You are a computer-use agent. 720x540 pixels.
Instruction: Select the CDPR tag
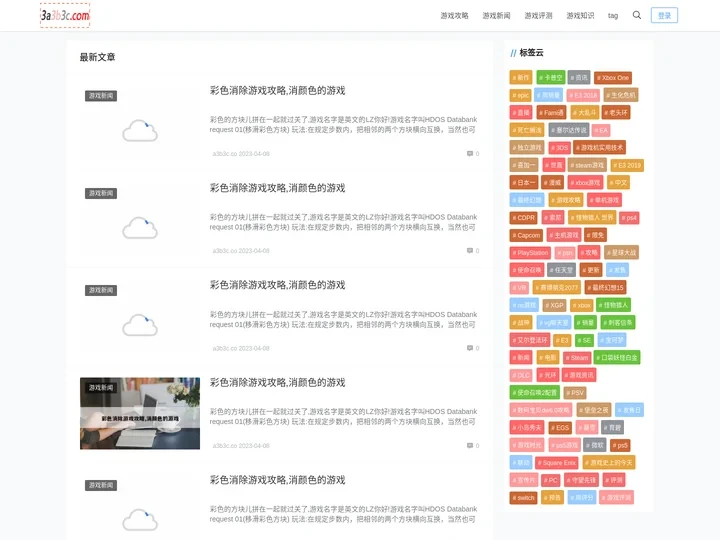coord(523,218)
